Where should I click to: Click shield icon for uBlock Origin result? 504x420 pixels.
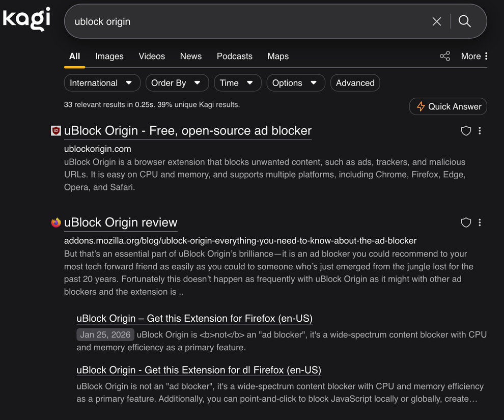[465, 131]
